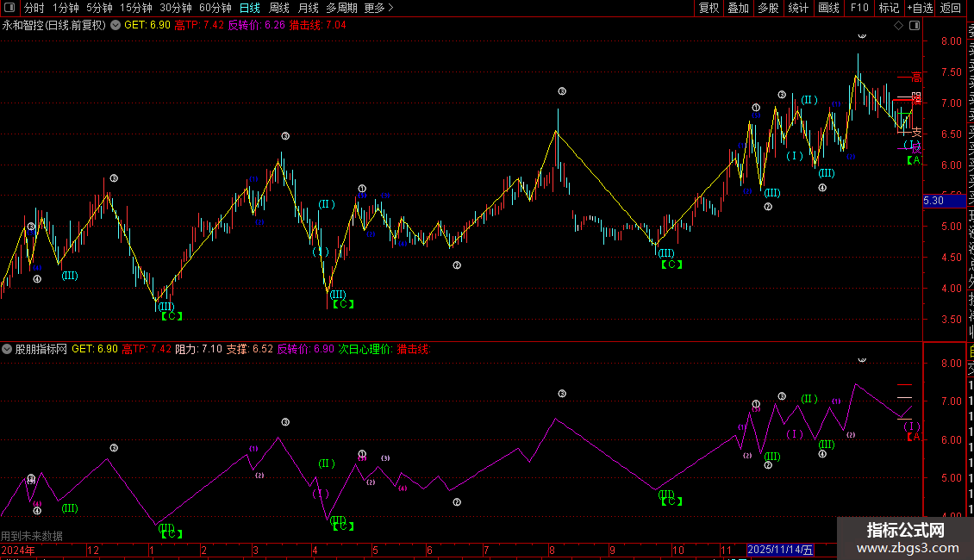Click the 返回 back button

(951, 8)
